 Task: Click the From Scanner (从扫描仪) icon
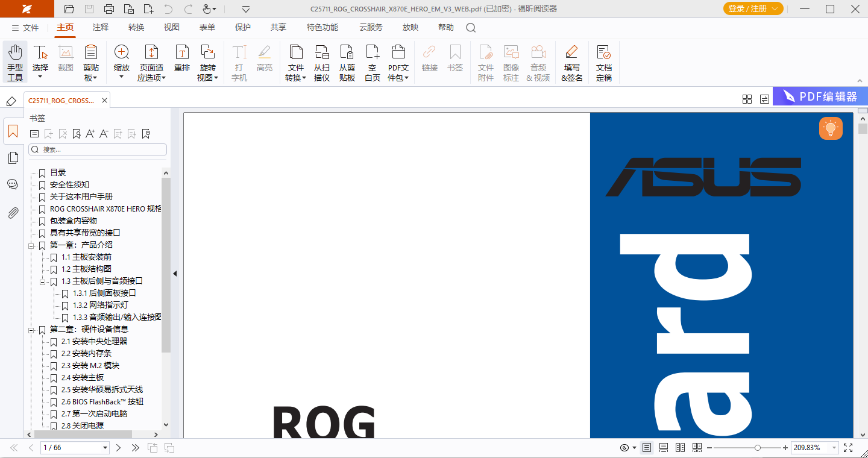pos(322,62)
